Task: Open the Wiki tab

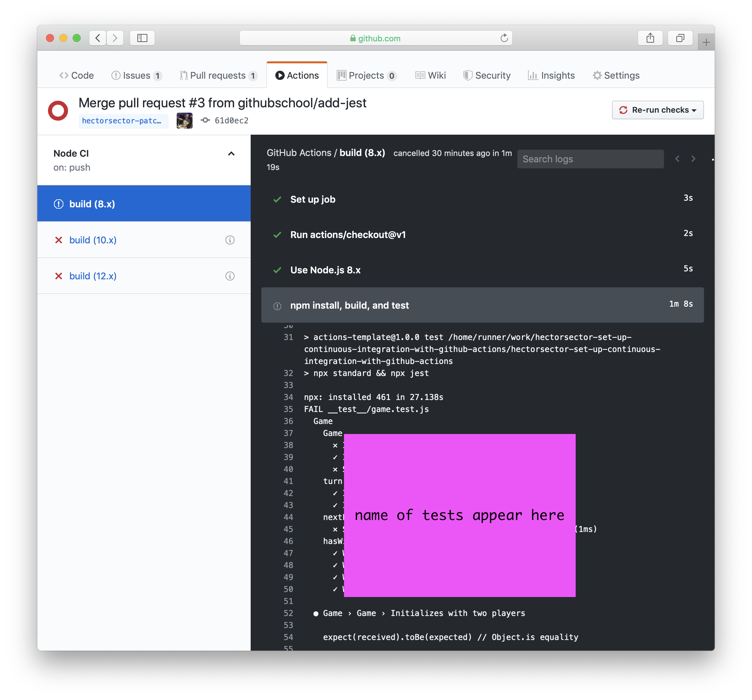Action: click(x=430, y=75)
